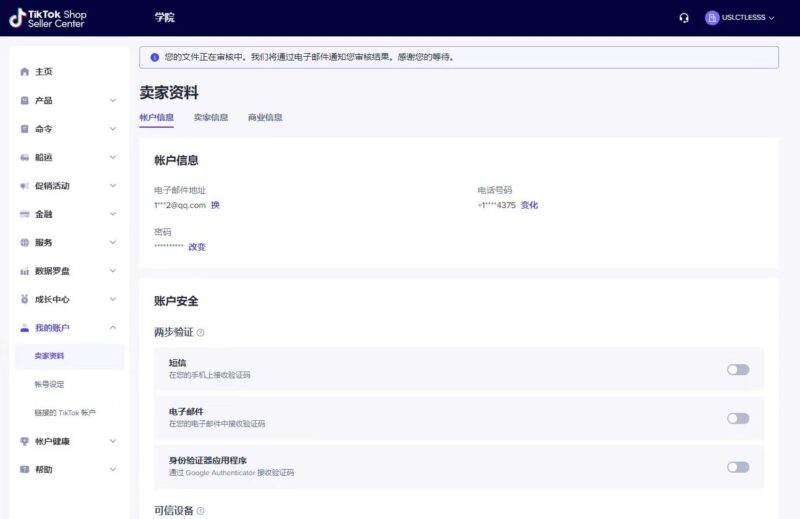Expand the 数据罗盘 sidebar menu chevron
This screenshot has width=800, height=519.
click(x=113, y=271)
